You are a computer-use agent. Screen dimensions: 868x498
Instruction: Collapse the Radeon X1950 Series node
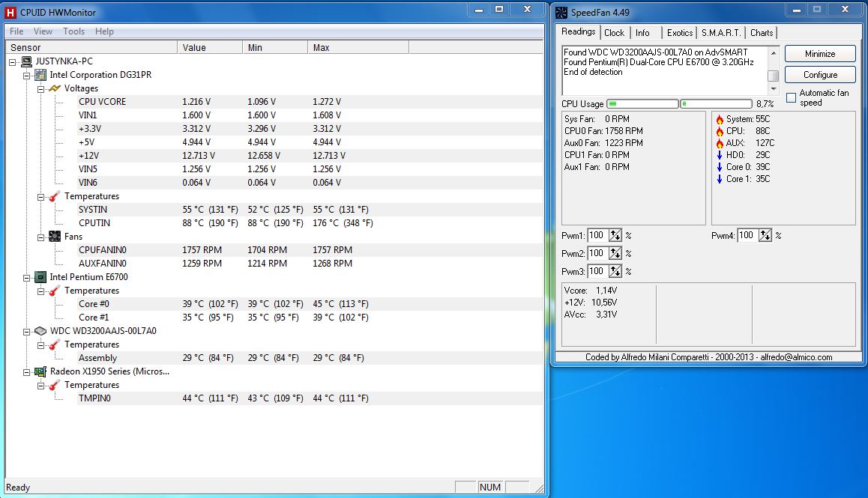(x=26, y=372)
